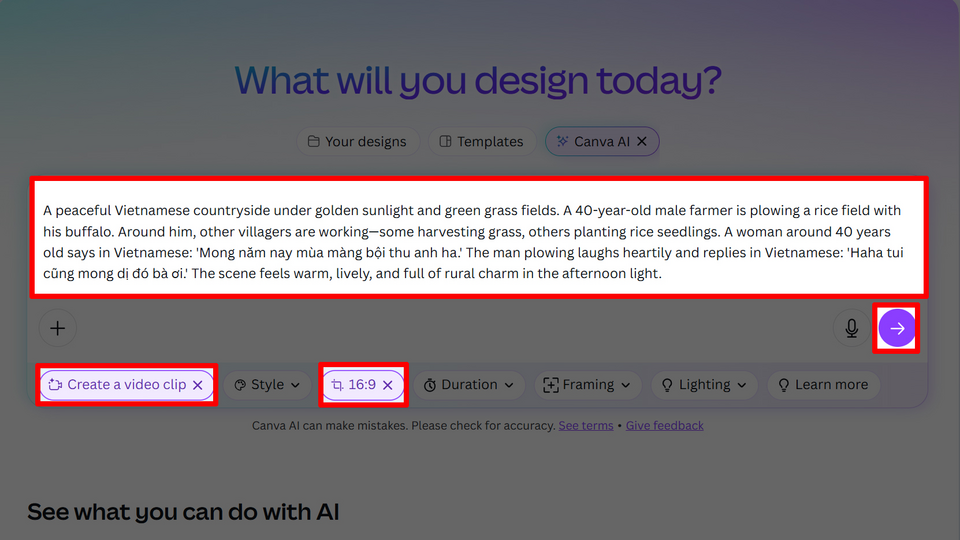
Task: Click the video clip camera icon
Action: coord(56,385)
